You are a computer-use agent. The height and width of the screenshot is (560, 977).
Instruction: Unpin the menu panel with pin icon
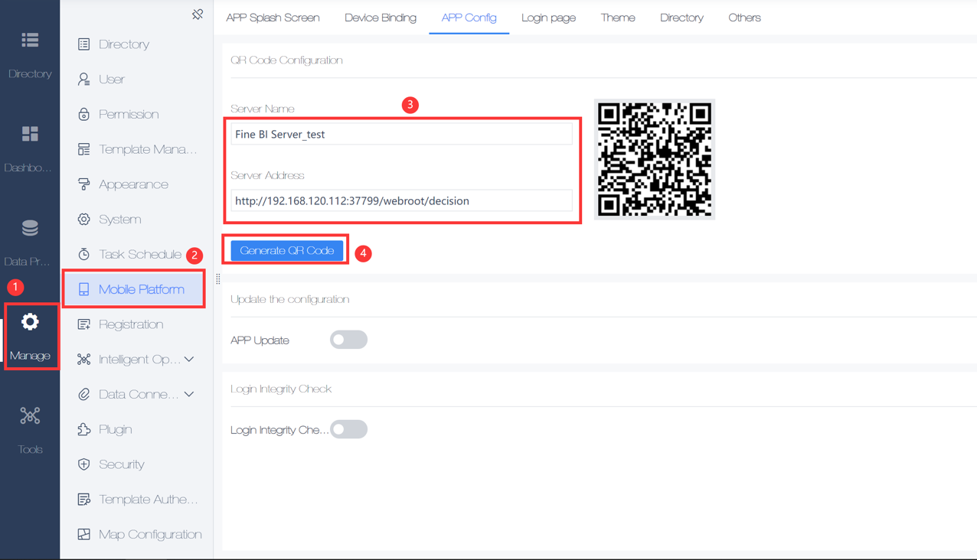coord(198,15)
